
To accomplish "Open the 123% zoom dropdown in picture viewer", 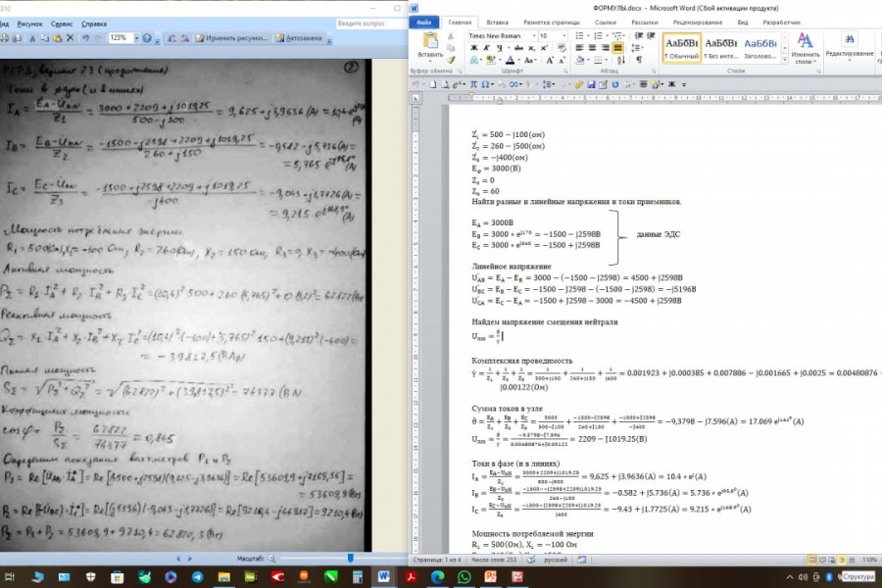I will pos(136,38).
